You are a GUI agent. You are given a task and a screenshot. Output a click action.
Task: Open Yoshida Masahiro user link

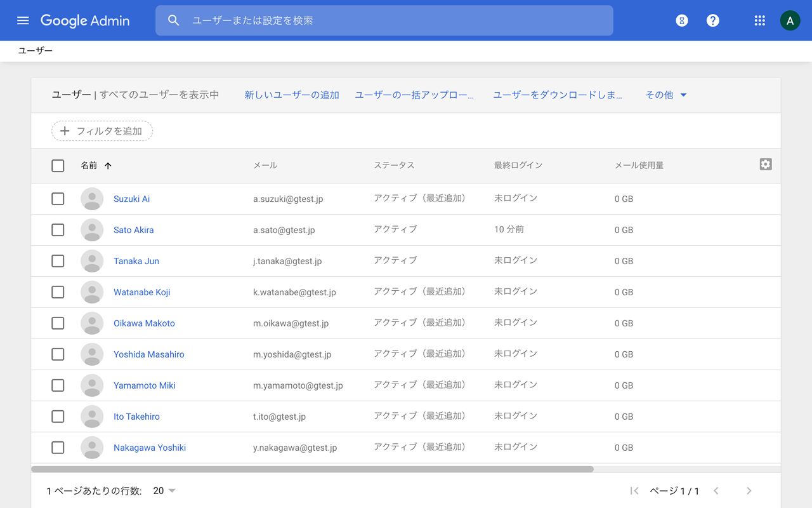(149, 354)
